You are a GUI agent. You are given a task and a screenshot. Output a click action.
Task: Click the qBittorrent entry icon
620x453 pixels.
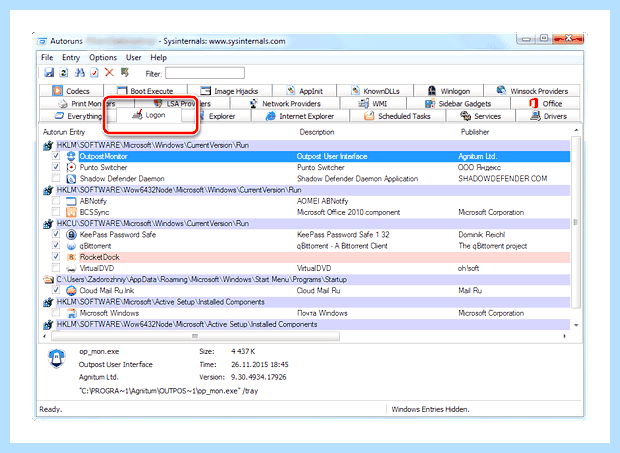pos(71,246)
